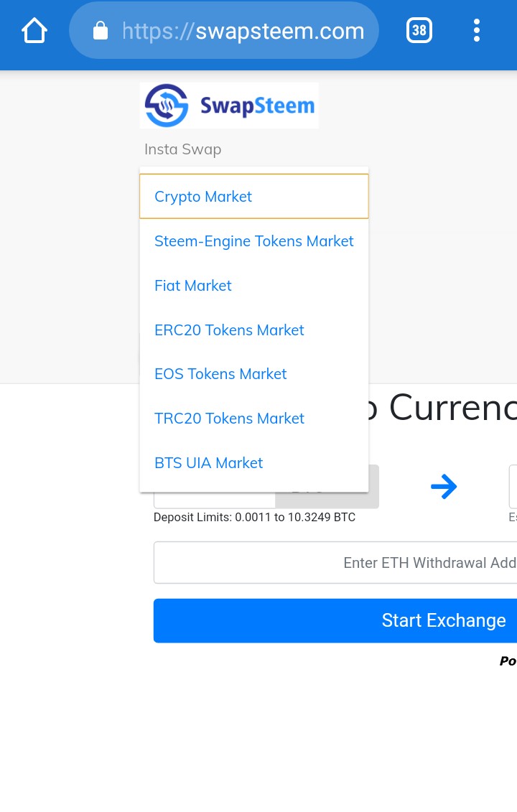Choose the BTS UIA Market option

point(254,462)
